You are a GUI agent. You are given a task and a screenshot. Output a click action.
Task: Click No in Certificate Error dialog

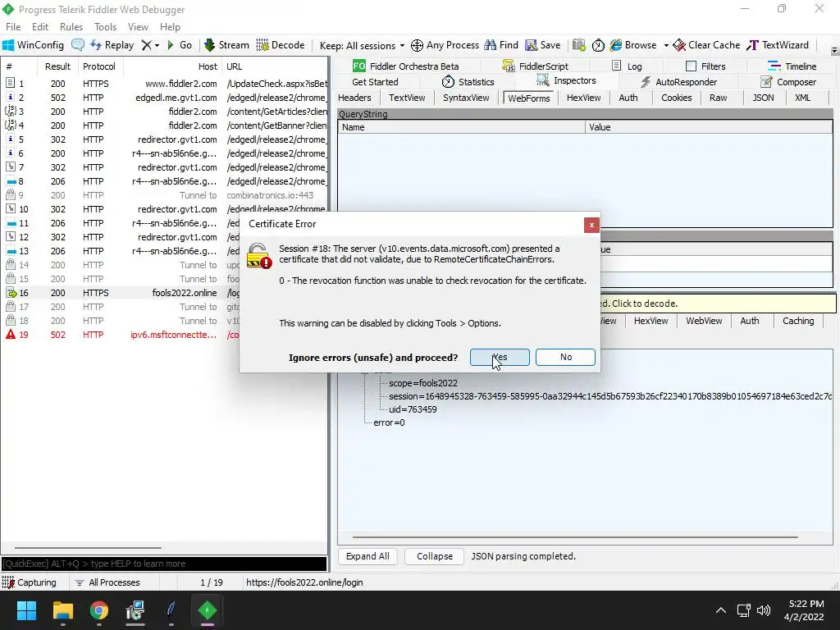[565, 358]
